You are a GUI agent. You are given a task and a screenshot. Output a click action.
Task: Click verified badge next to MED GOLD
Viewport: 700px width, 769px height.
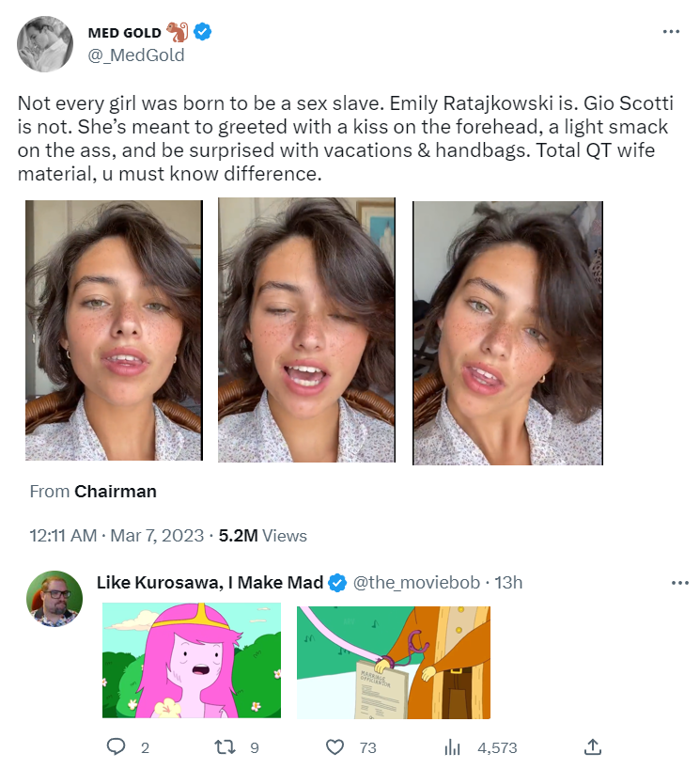pos(202,33)
